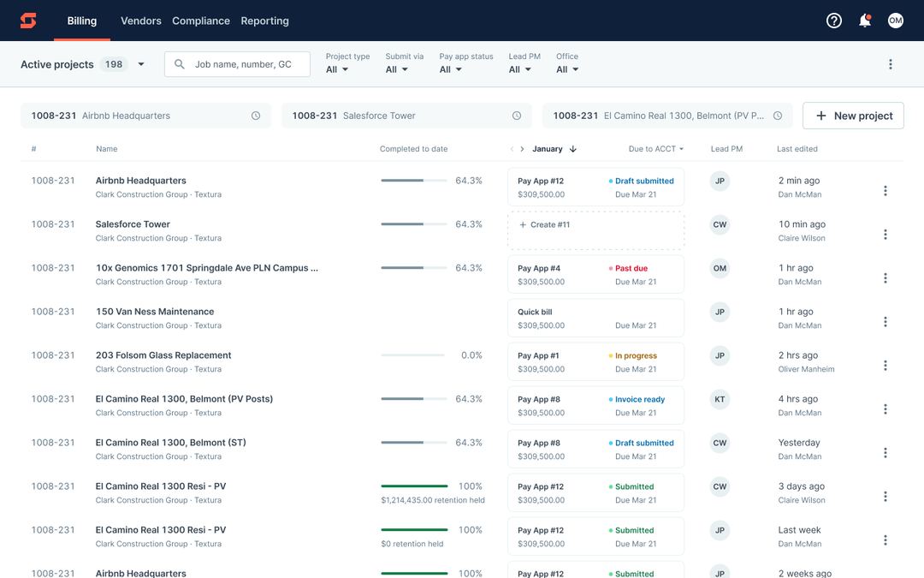The height and width of the screenshot is (578, 924).
Task: Click the New project button
Action: [x=853, y=115]
